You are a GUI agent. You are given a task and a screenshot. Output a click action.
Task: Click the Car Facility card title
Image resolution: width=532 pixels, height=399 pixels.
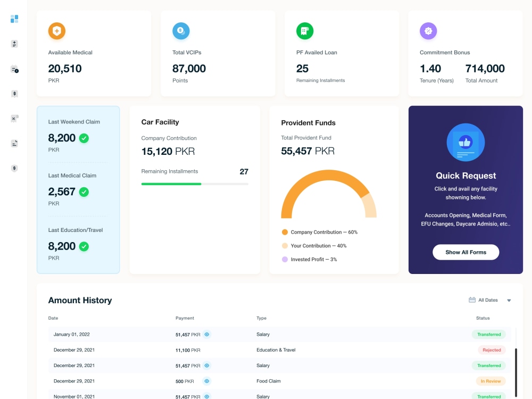click(160, 122)
